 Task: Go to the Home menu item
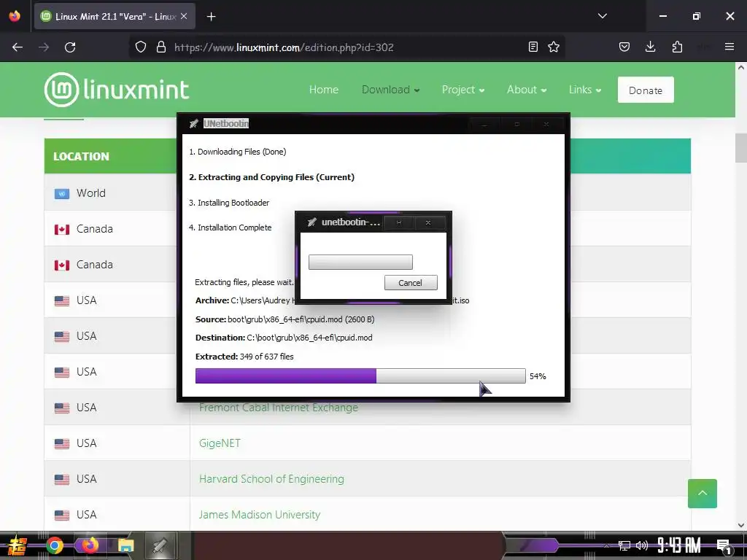[323, 90]
